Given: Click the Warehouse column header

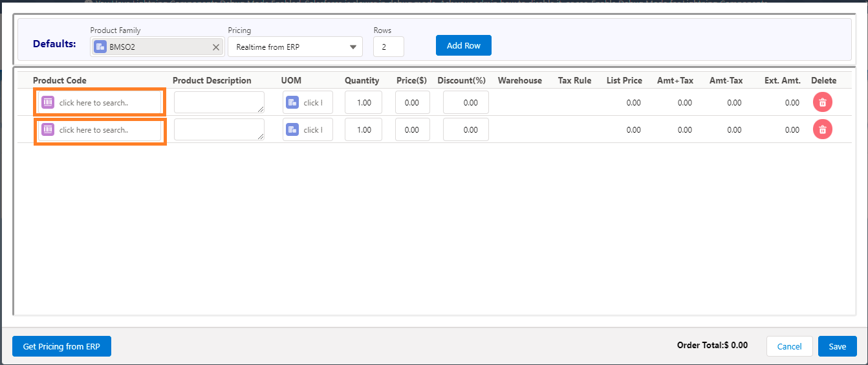Looking at the screenshot, I should 520,80.
